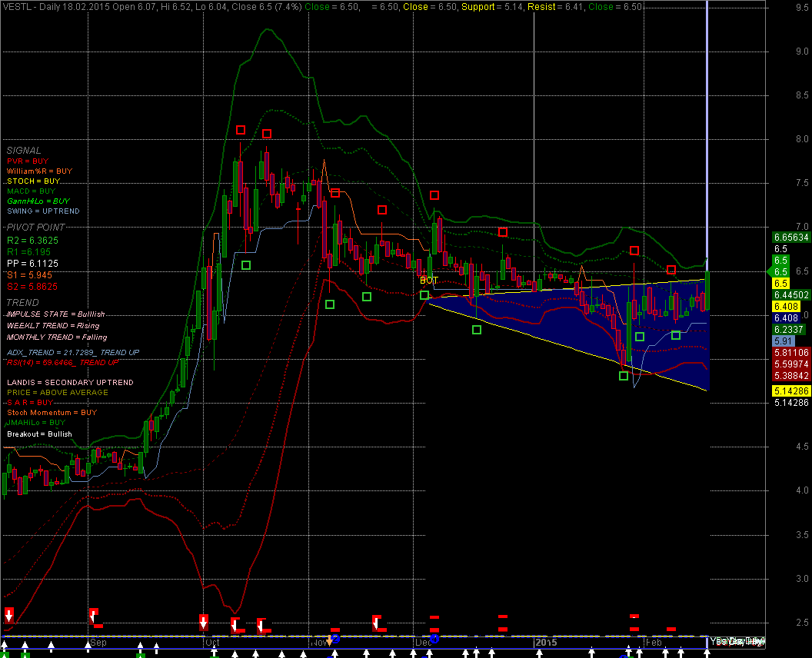The width and height of the screenshot is (812, 658).
Task: Click the 6.65634 green price label
Action: (791, 238)
